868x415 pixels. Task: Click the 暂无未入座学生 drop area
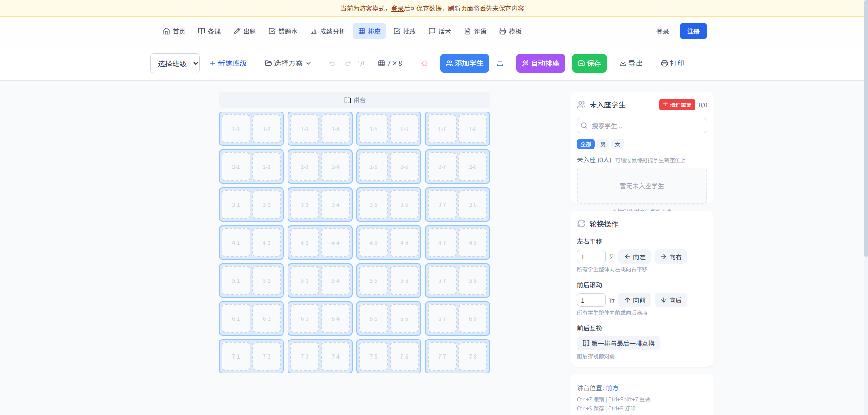coord(642,186)
